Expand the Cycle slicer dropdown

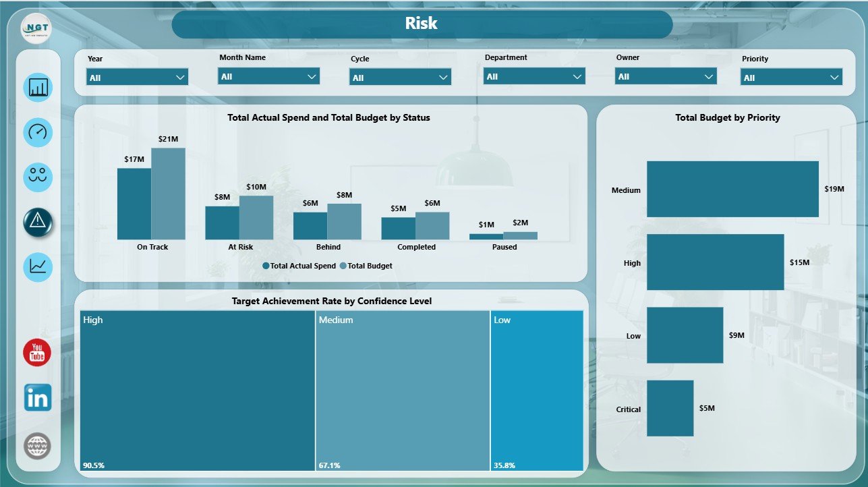pyautogui.click(x=400, y=78)
